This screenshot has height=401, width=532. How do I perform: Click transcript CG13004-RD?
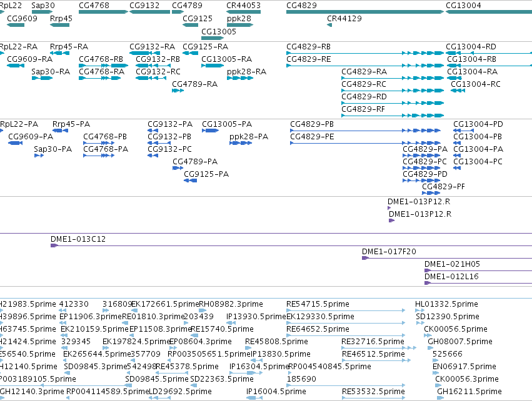[489, 53]
